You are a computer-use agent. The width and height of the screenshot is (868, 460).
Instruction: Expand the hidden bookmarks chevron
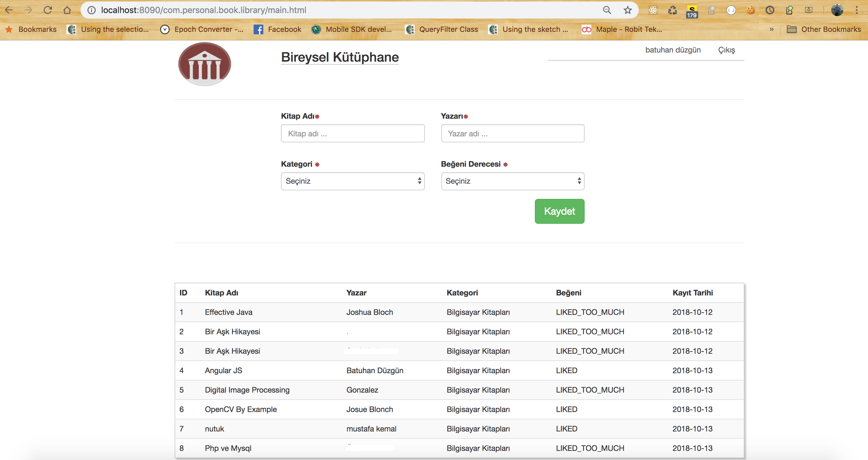click(x=771, y=29)
